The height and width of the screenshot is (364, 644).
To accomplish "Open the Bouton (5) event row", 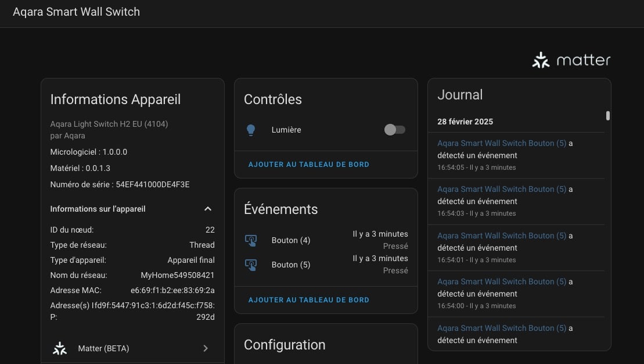I will tap(326, 265).
